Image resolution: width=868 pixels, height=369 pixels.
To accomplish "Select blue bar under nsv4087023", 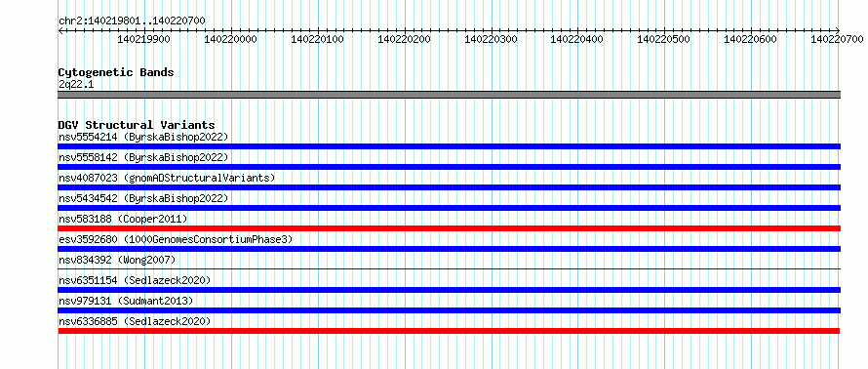I will coord(449,187).
